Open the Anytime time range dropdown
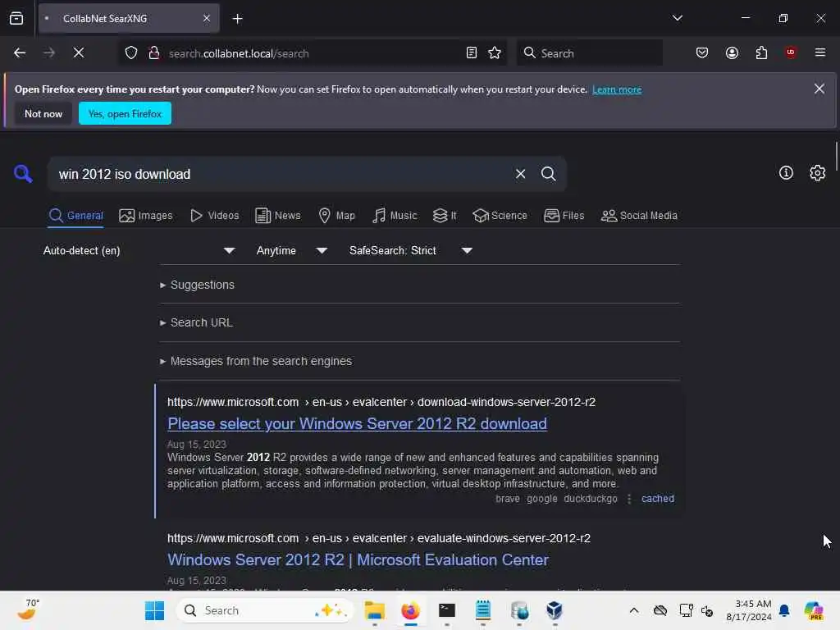 pos(291,250)
